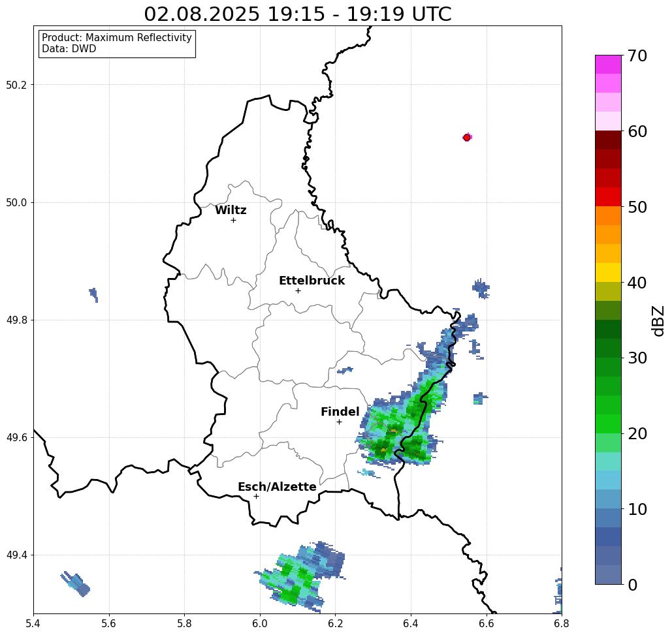The height and width of the screenshot is (635, 672).
Task: Select the Wiltz city label
Action: [231, 210]
